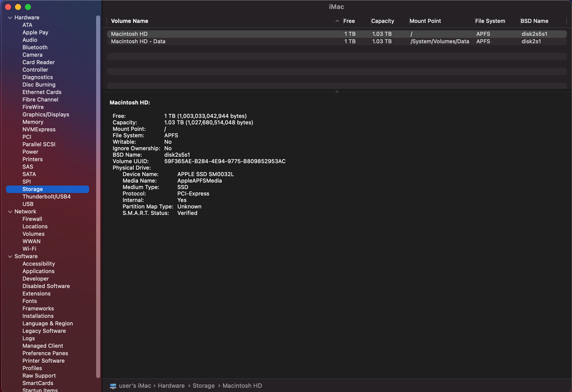
Task: Open Applications under Software
Action: coord(38,271)
